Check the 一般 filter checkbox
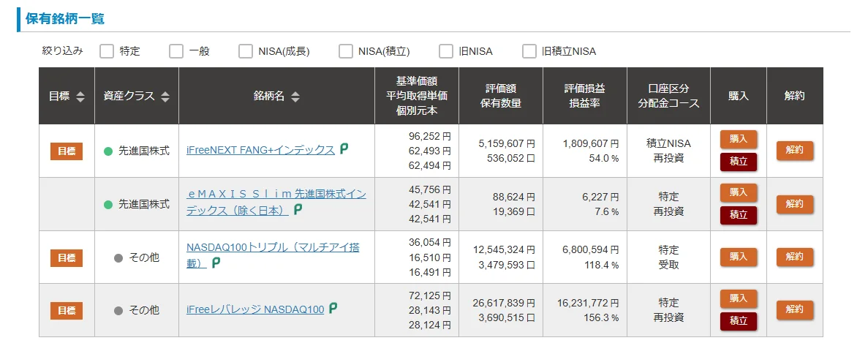The image size is (868, 354). point(176,51)
